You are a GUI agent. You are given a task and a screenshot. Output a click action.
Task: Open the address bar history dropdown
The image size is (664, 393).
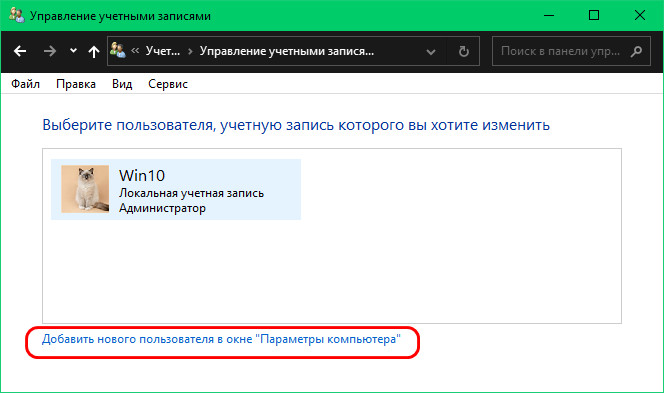pos(431,52)
